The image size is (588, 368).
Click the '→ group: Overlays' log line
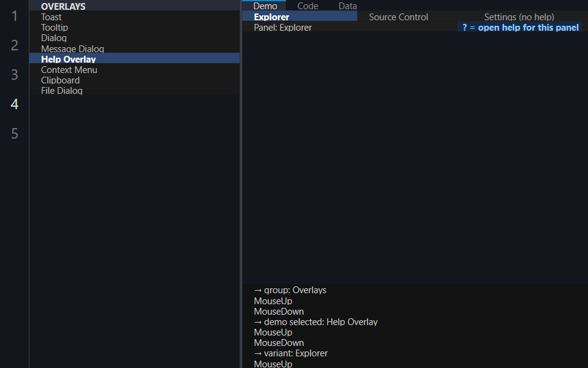(290, 290)
